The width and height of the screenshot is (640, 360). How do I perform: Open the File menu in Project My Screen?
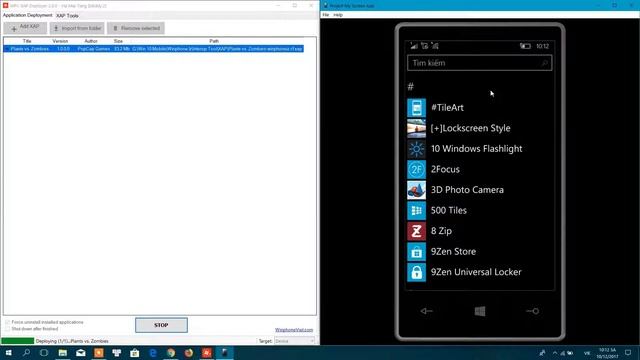click(326, 15)
